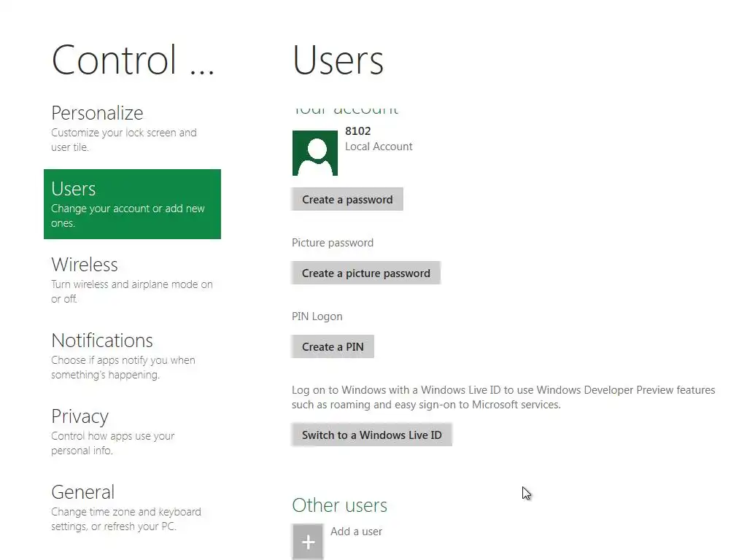Click the account name 8102

point(357,131)
